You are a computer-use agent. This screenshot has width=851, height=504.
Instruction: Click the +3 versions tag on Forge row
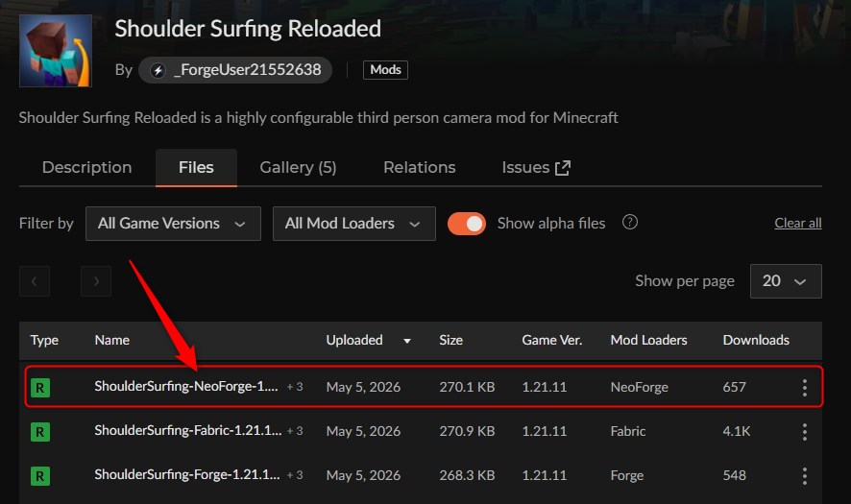[295, 475]
